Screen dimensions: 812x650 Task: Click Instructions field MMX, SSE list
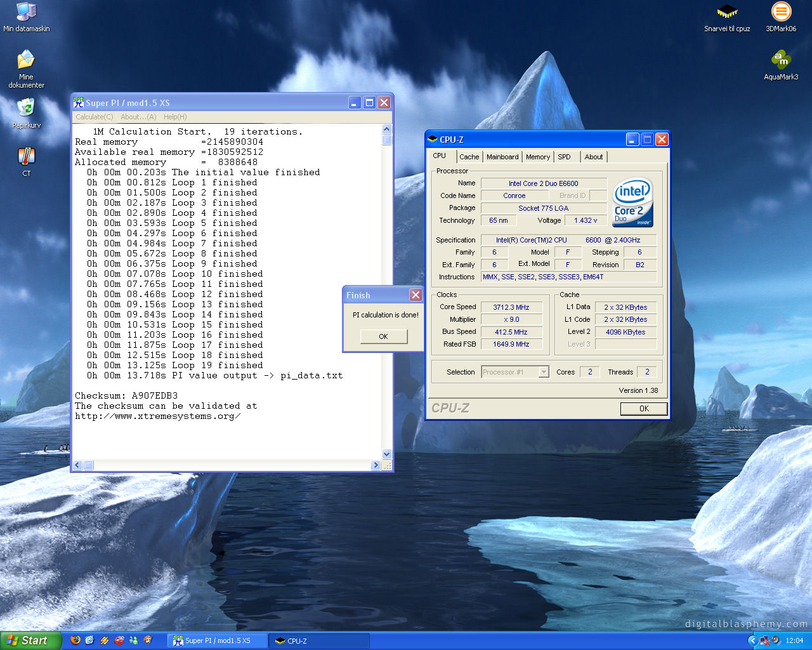pos(568,277)
